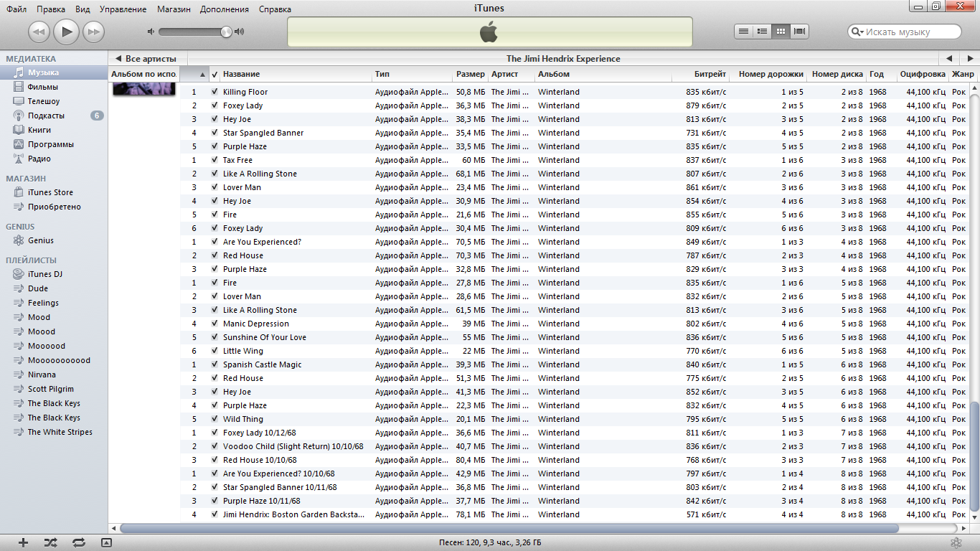Open the Правка menu
The height and width of the screenshot is (551, 980).
tap(51, 9)
